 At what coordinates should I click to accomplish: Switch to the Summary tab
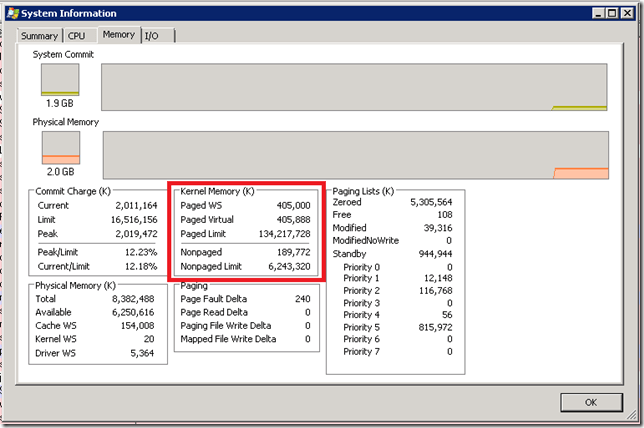pos(40,35)
